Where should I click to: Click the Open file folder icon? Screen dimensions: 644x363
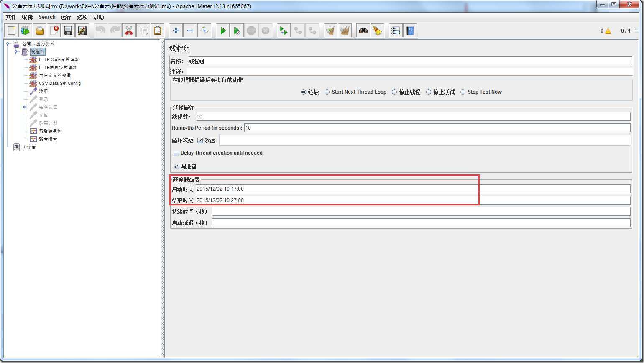40,31
